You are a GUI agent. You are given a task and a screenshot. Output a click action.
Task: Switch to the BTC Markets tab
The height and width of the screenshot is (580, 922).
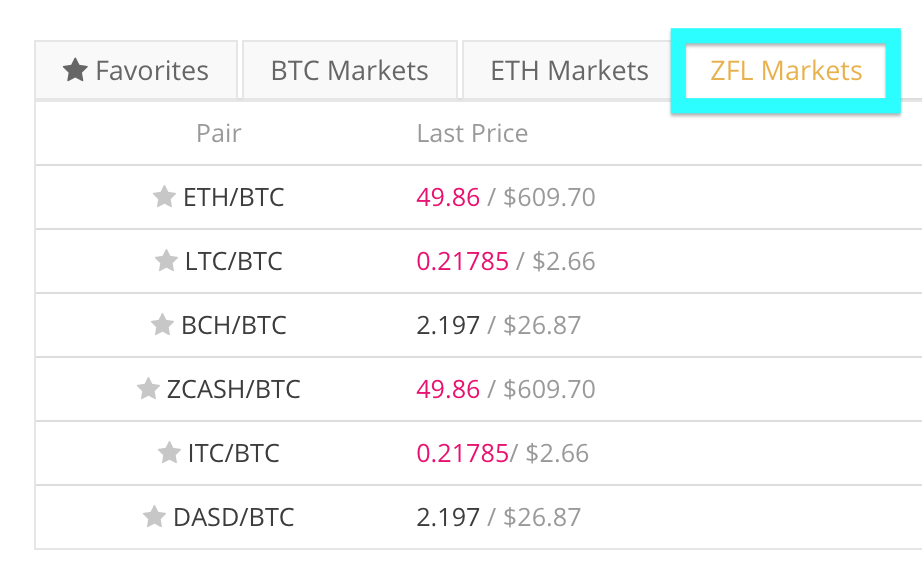(349, 71)
